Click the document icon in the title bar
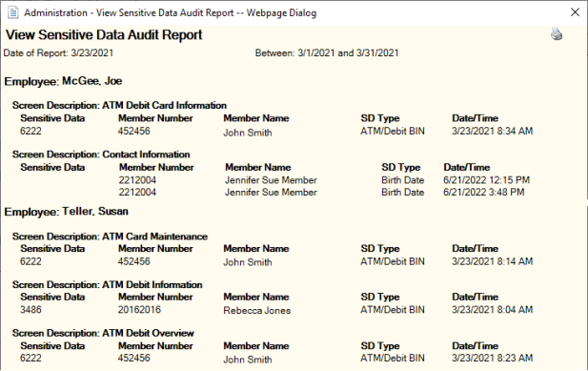This screenshot has width=588, height=371. pos(13,12)
